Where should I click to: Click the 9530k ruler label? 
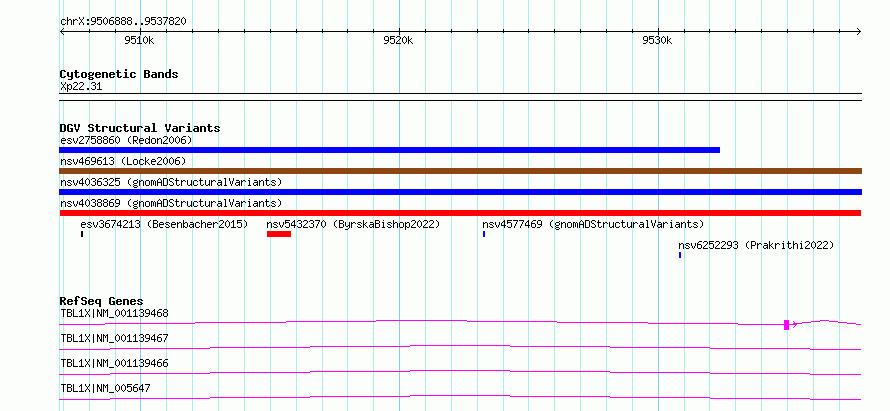657,40
